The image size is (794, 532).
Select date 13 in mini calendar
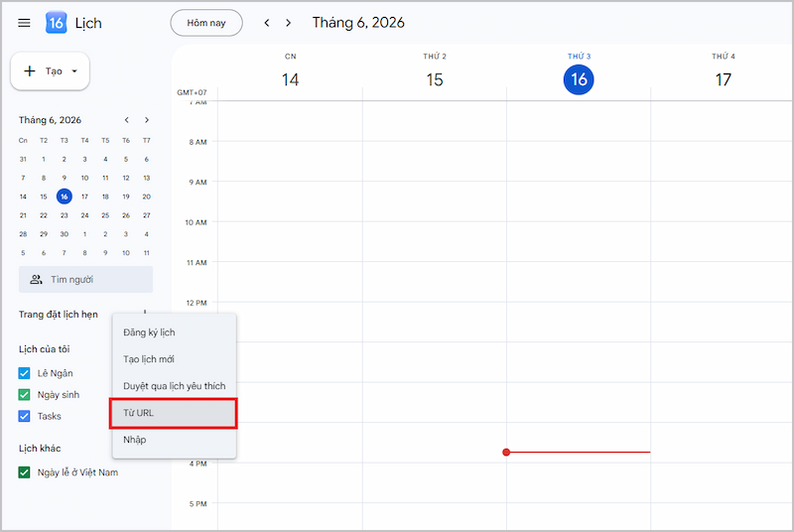click(x=146, y=178)
